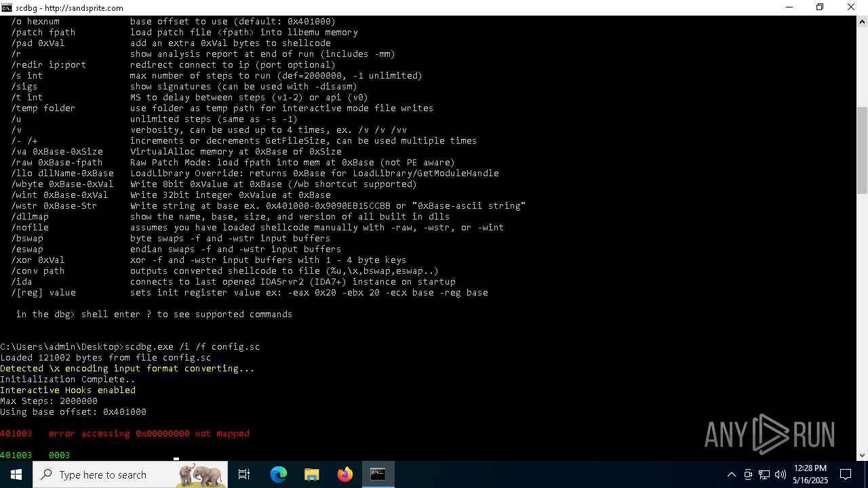Click the '/[reg] value' option text
Image resolution: width=868 pixels, height=488 pixels.
tap(43, 293)
